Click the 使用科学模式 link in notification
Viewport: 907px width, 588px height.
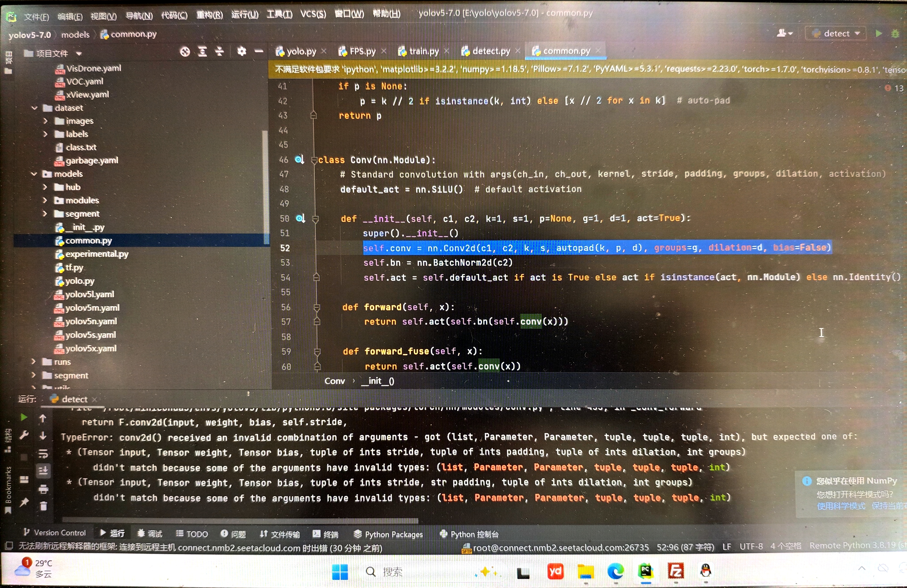[x=841, y=506]
